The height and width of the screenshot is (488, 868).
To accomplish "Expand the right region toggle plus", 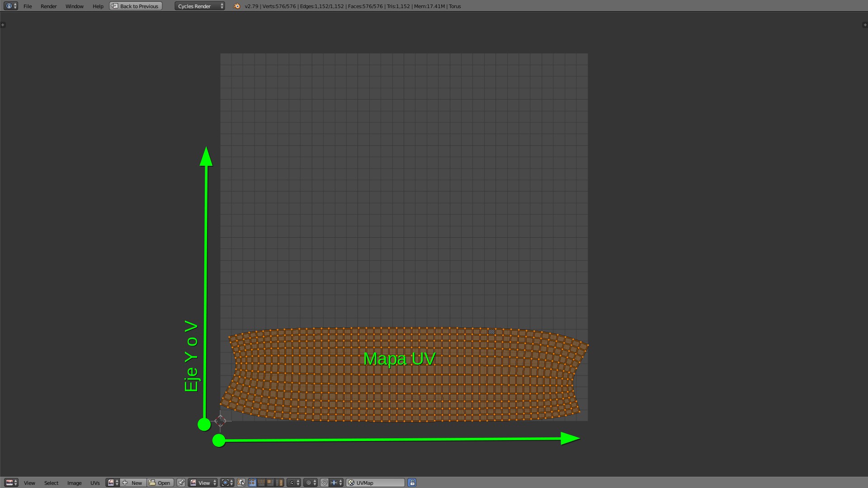I will pos(865,25).
